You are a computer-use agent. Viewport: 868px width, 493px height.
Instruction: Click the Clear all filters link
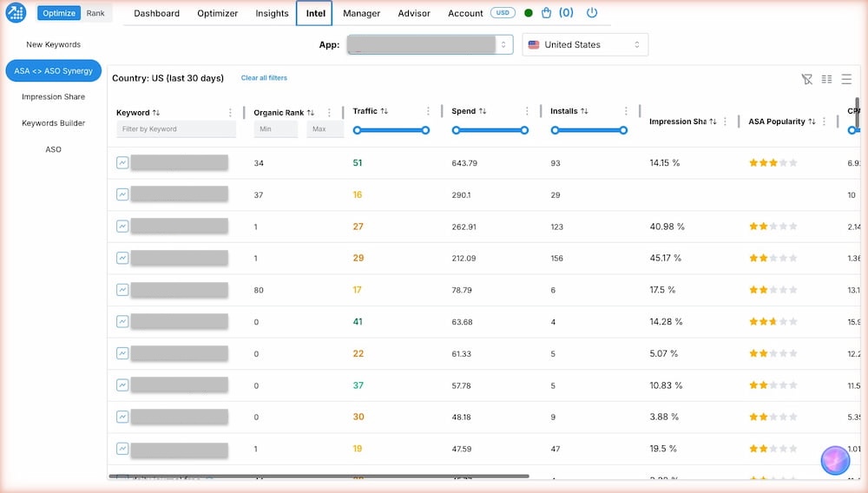point(264,78)
